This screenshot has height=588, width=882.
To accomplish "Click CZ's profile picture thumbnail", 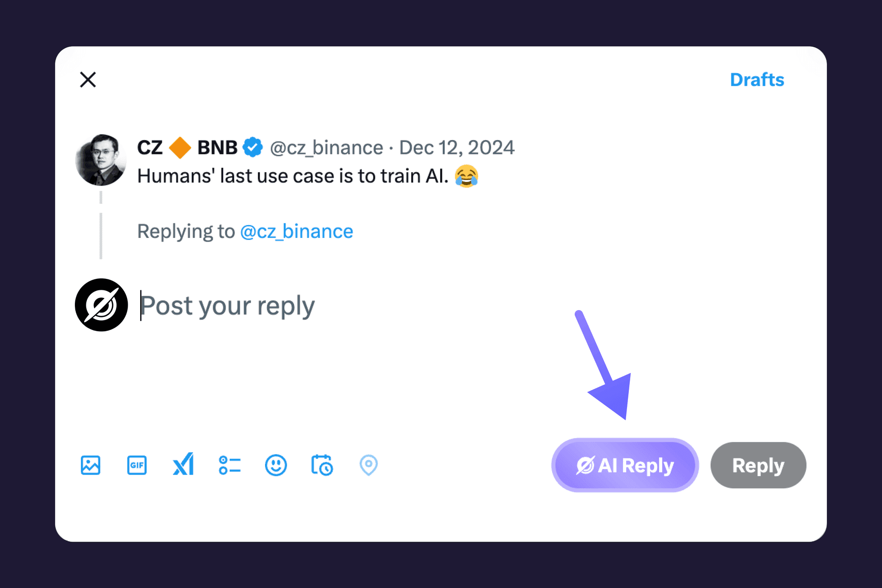I will coord(101,160).
